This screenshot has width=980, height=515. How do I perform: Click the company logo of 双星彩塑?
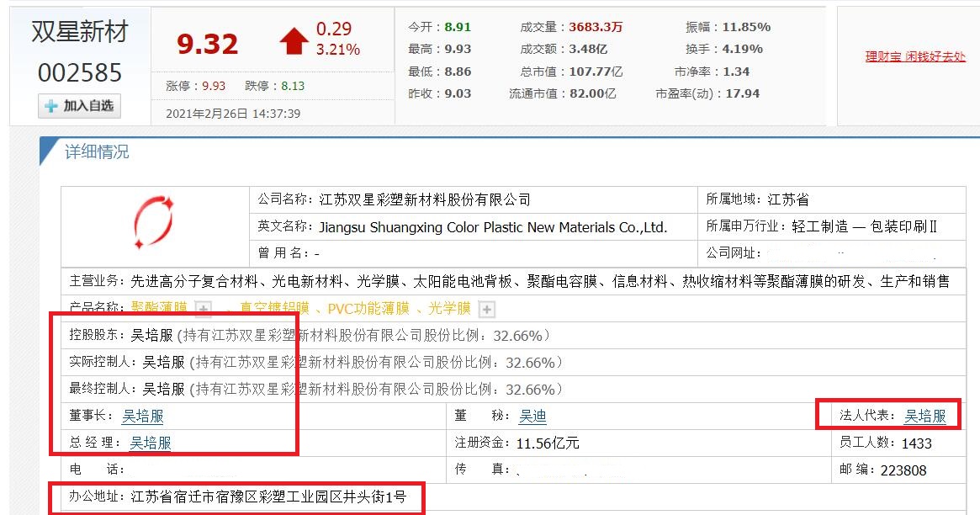point(153,222)
